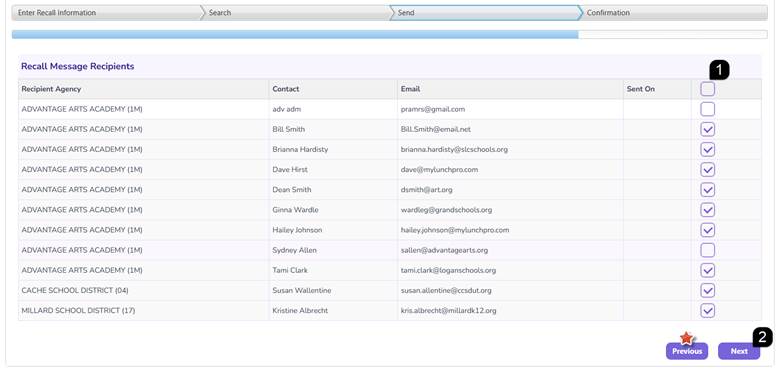
Task: Check the box for adv adm
Action: 707,109
